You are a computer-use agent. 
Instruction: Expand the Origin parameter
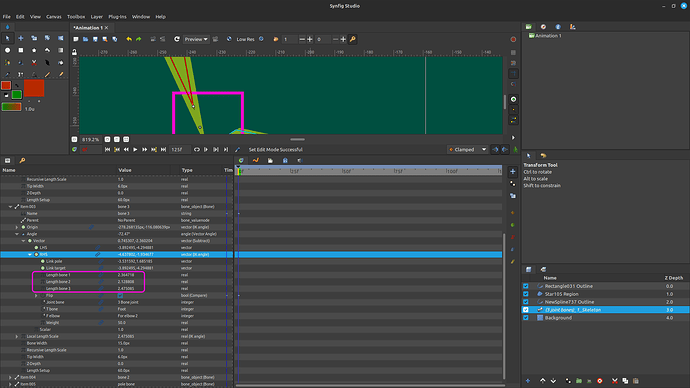(x=17, y=227)
